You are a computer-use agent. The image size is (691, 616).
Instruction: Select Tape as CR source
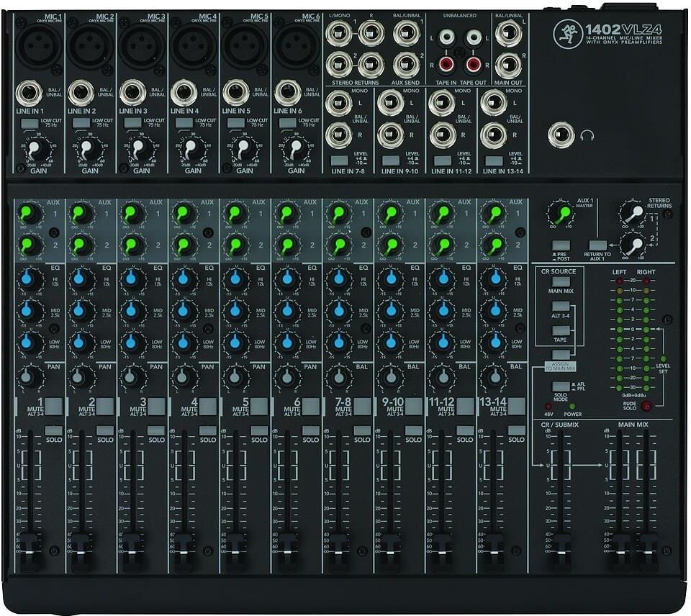(x=561, y=330)
